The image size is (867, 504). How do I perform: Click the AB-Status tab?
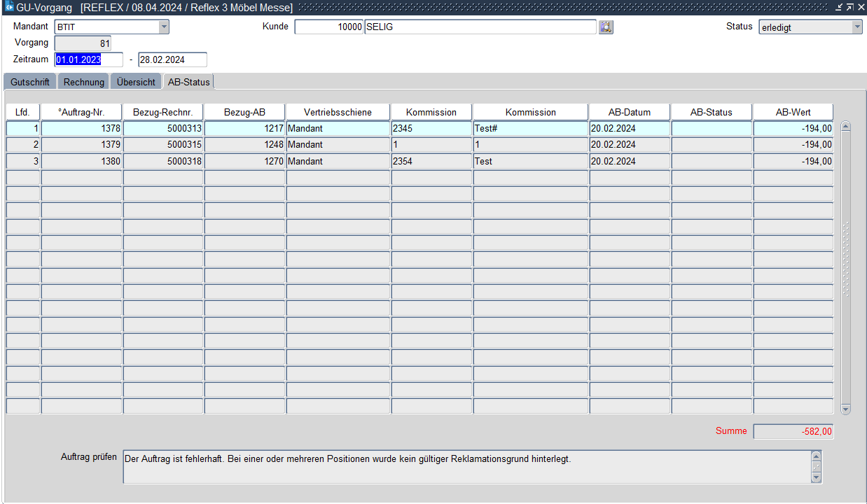click(188, 82)
